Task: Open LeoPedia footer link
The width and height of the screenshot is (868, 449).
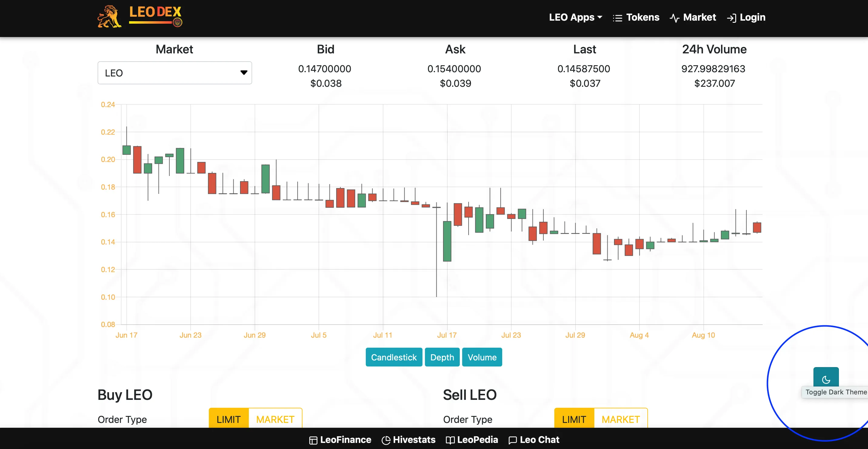Action: [x=472, y=440]
